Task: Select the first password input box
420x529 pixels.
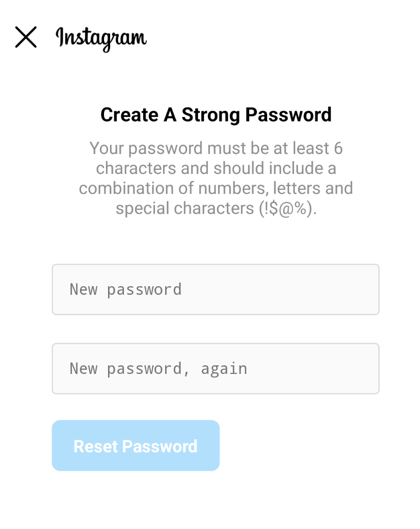Action: point(215,289)
